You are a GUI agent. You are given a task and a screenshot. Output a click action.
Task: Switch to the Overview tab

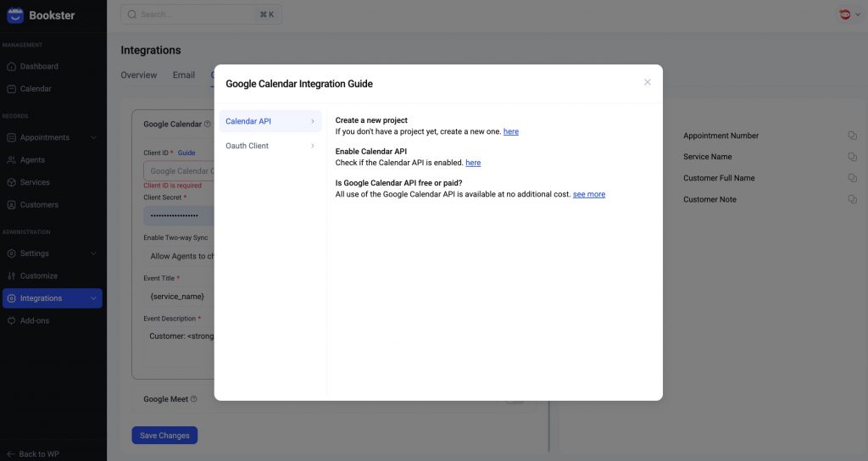coord(138,75)
